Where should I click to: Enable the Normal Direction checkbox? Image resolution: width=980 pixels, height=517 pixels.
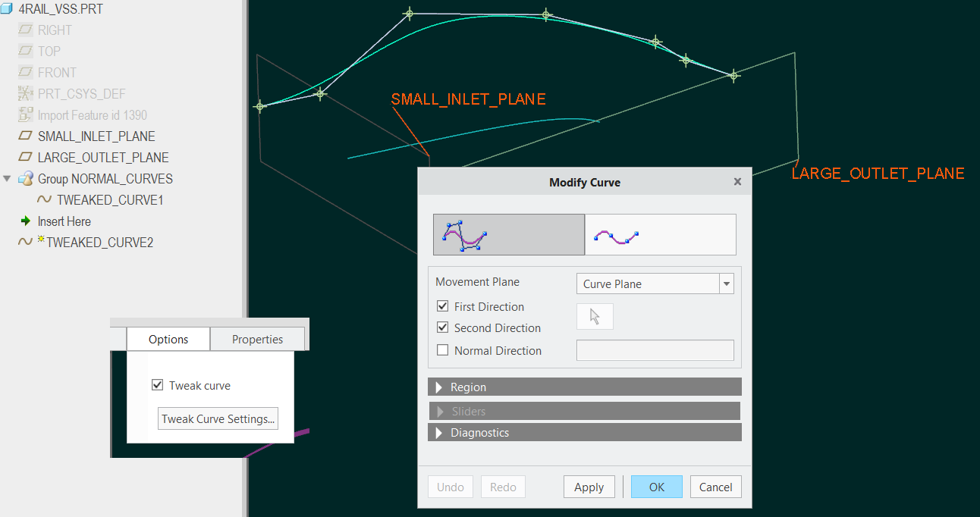pos(443,351)
